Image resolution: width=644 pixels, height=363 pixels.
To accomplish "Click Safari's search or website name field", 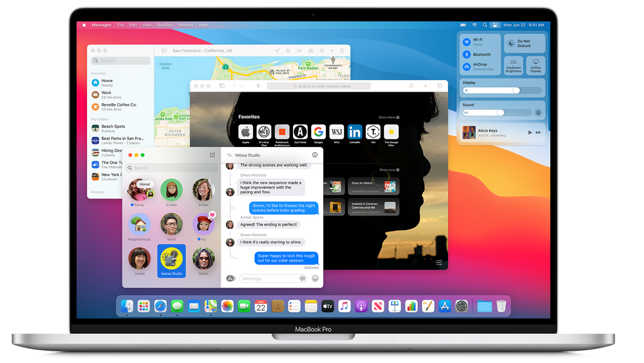I will [319, 86].
